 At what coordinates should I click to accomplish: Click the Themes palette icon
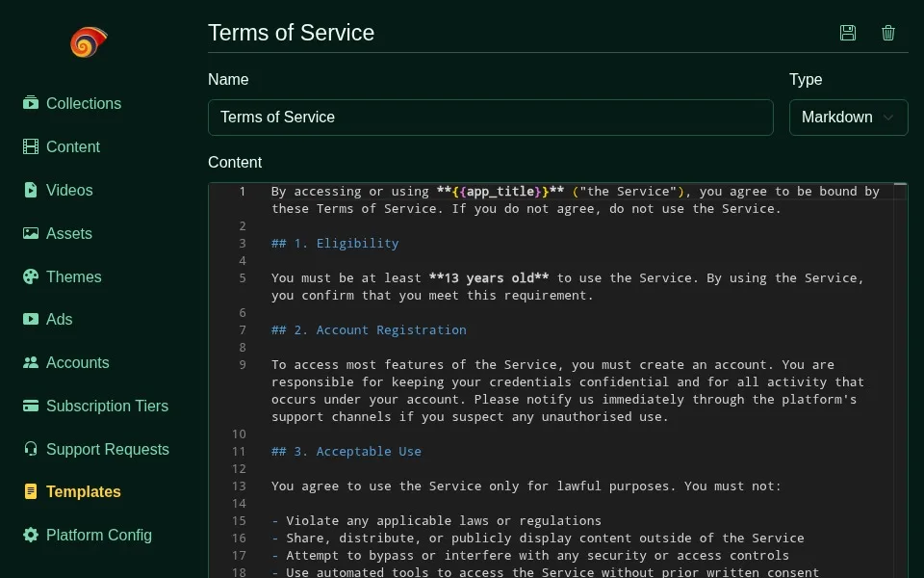tap(31, 276)
